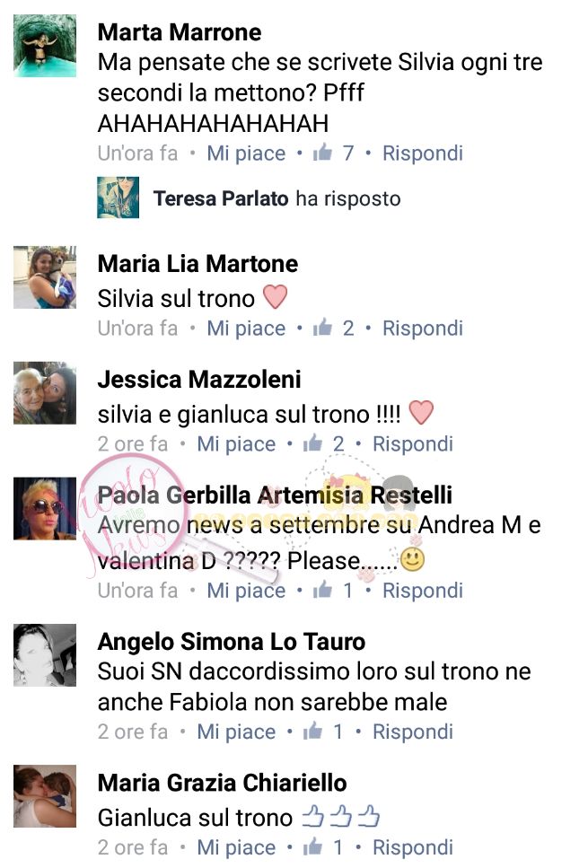Like Marta Marrone's comment with Mi piace
Screen dimensions: 588x868
point(246,153)
